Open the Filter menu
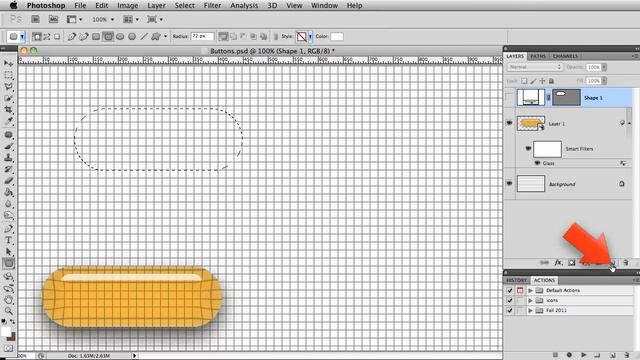Screen dimensions: 640x360 coord(212,5)
